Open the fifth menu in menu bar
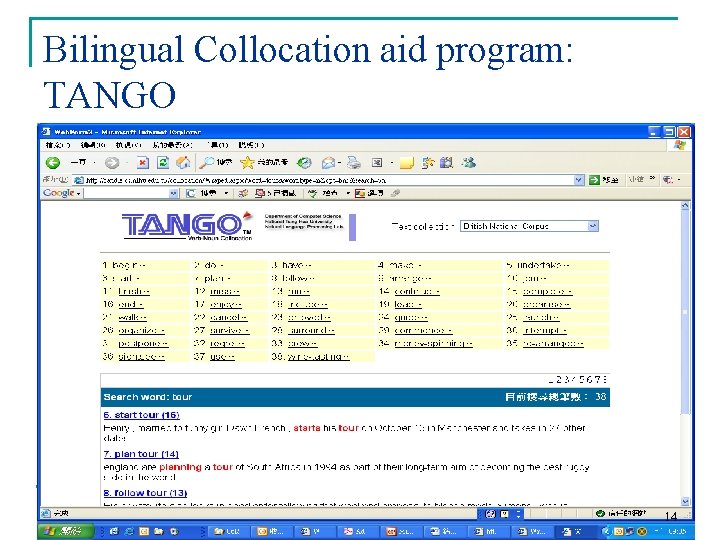The width and height of the screenshot is (720, 540). pyautogui.click(x=218, y=145)
